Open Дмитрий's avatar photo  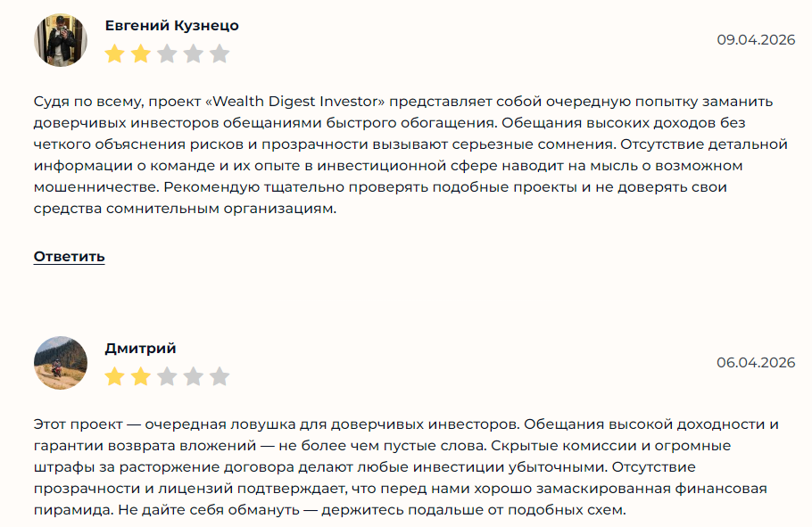(61, 363)
